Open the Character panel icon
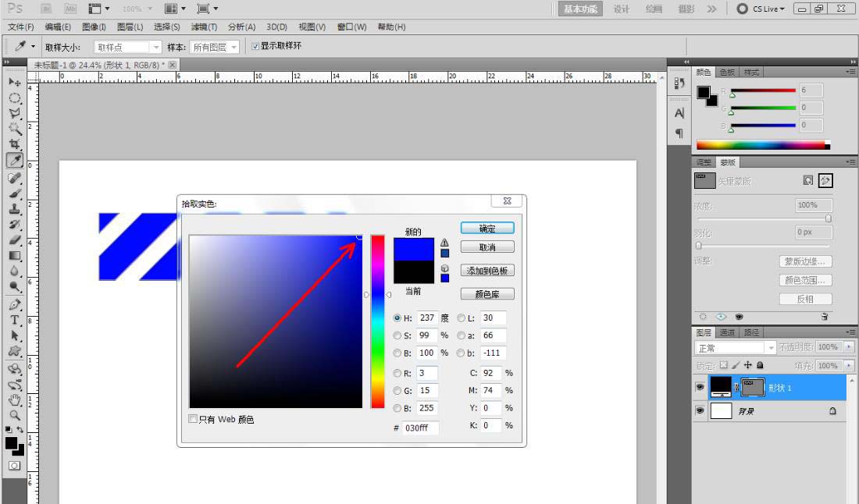The image size is (859, 504). click(x=679, y=113)
